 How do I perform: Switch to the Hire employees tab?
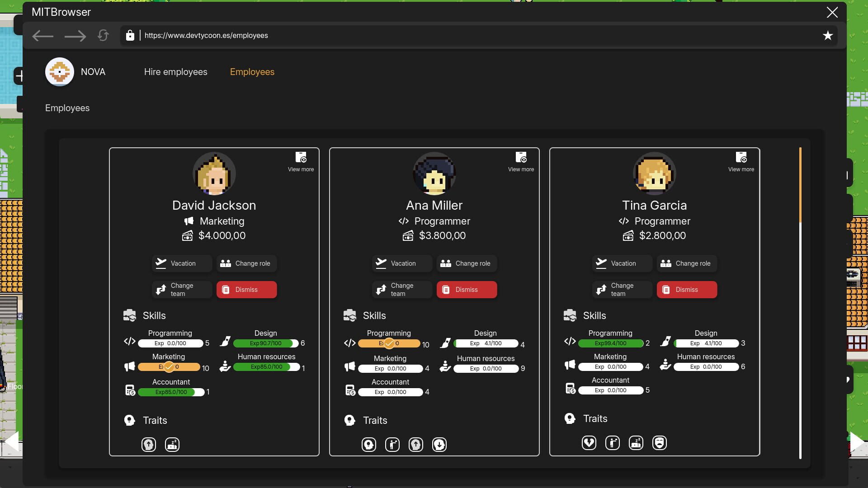tap(175, 72)
